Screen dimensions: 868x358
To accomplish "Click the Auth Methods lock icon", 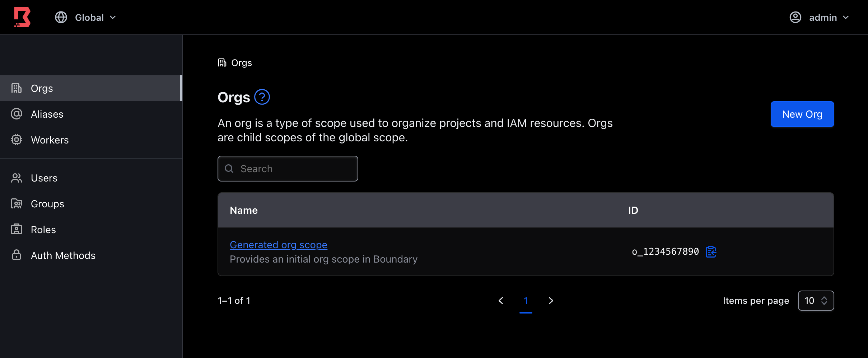I will [17, 255].
